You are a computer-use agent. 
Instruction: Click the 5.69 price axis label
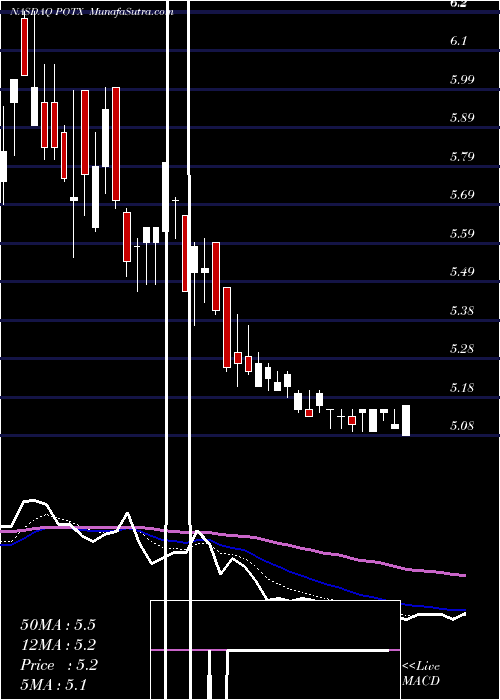click(462, 195)
